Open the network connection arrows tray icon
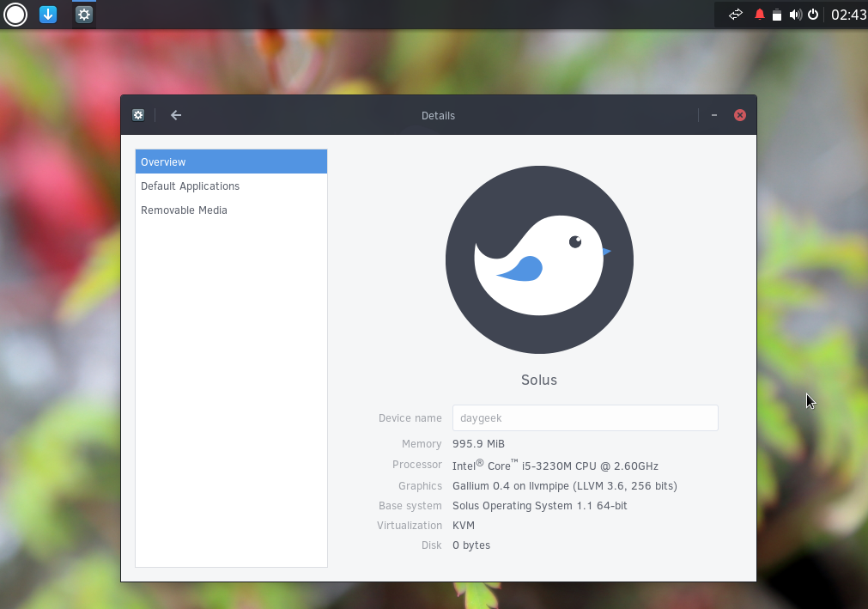868x609 pixels. click(735, 15)
